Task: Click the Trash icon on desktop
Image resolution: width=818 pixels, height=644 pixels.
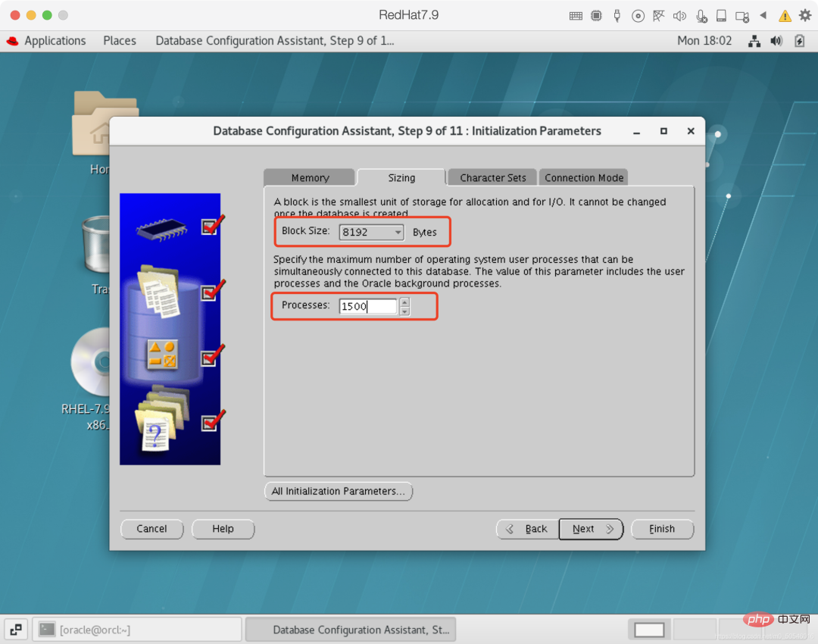Action: pyautogui.click(x=95, y=246)
